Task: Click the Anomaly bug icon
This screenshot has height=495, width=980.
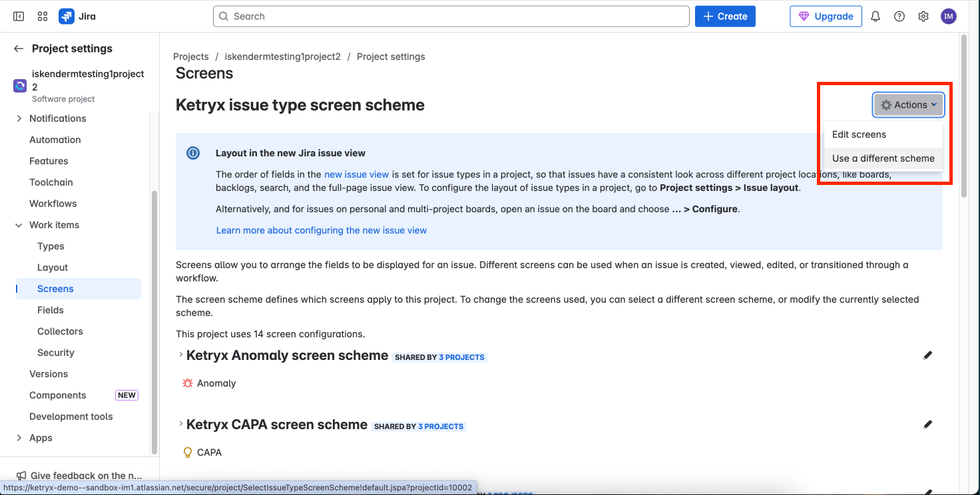Action: pos(188,383)
